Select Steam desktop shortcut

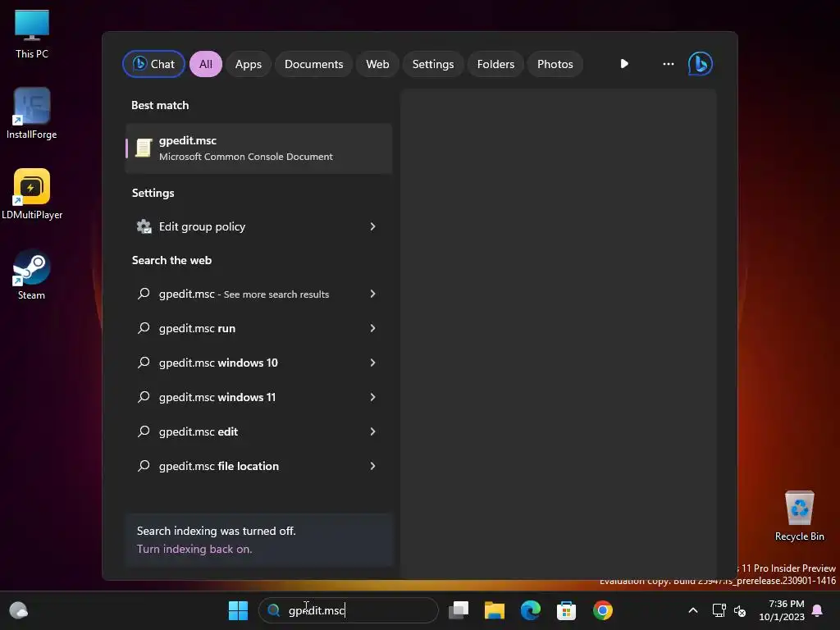point(32,274)
